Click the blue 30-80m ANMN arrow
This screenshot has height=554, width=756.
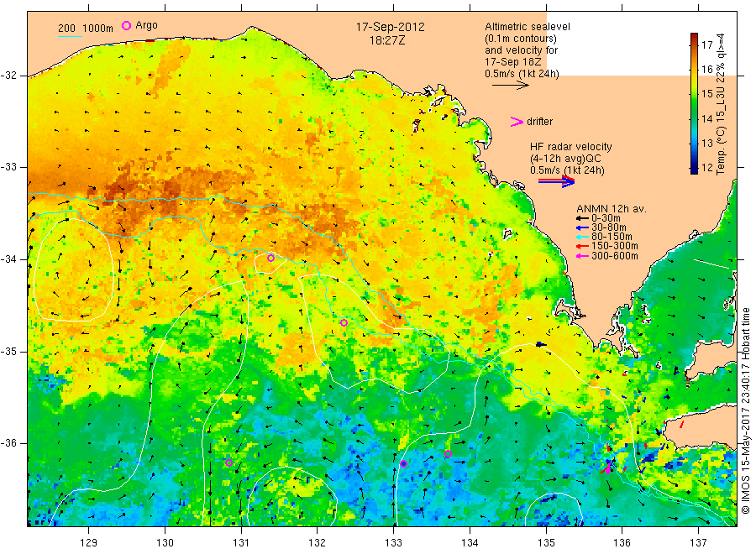pyautogui.click(x=582, y=227)
